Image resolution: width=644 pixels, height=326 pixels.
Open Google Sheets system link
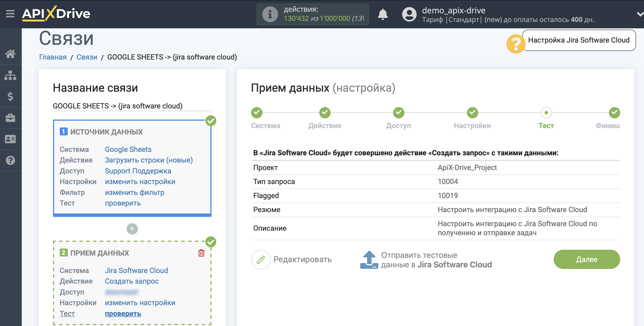point(128,149)
